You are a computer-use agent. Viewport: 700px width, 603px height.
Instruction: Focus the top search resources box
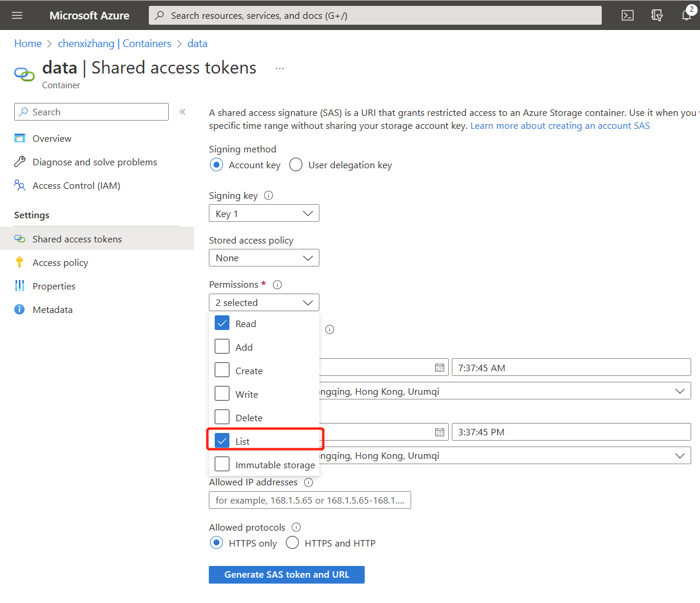coord(375,16)
